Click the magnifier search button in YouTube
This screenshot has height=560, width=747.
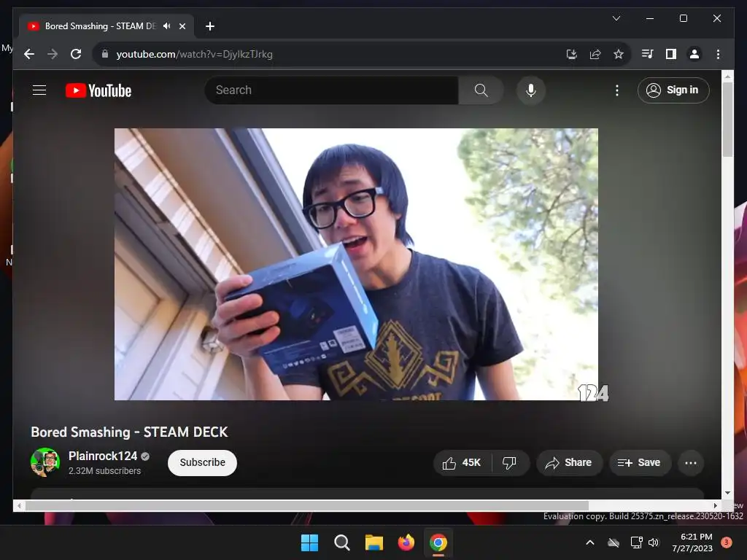[x=481, y=90]
